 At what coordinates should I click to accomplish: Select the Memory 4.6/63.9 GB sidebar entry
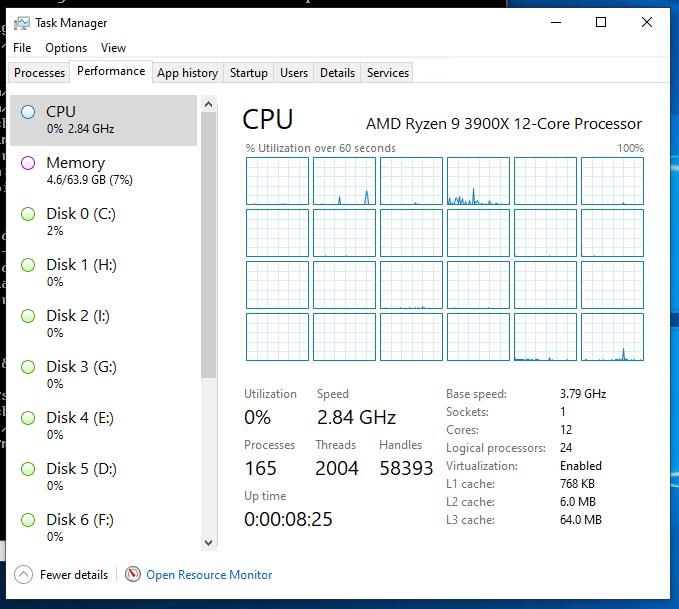(x=103, y=171)
